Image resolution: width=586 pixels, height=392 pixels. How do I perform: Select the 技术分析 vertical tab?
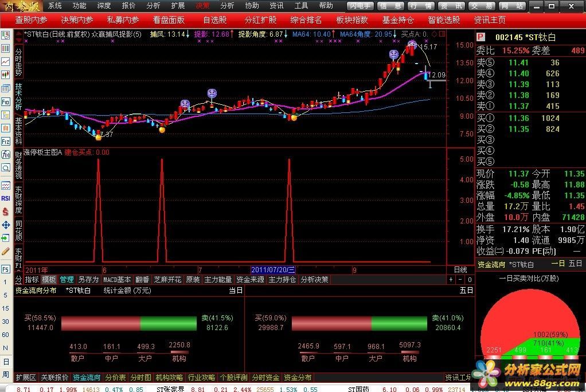coord(19,96)
